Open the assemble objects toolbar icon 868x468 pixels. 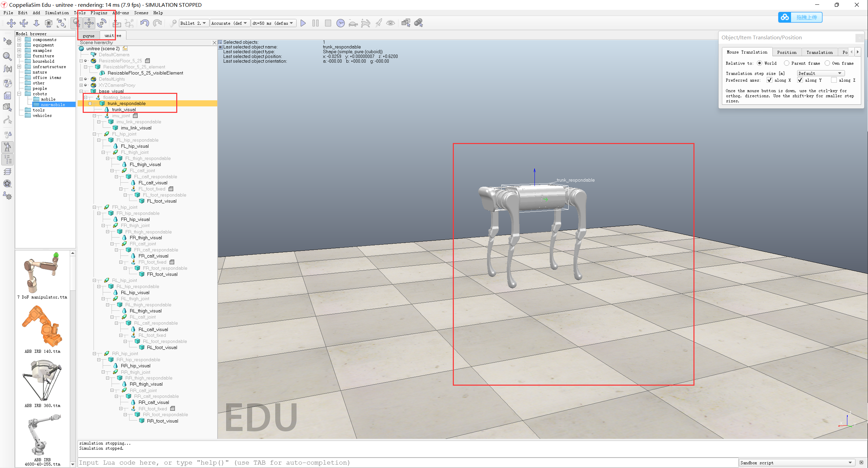point(117,23)
